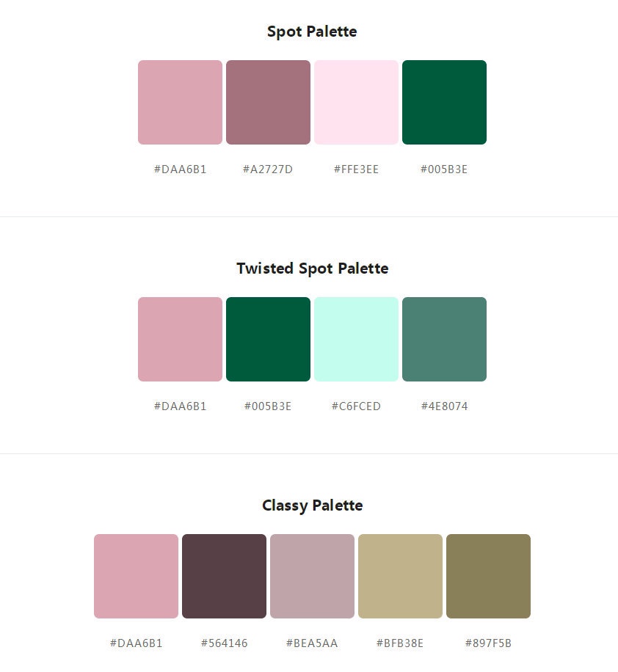The image size is (618, 672).
Task: Click the olive #897F5B color swatch
Action: [488, 576]
